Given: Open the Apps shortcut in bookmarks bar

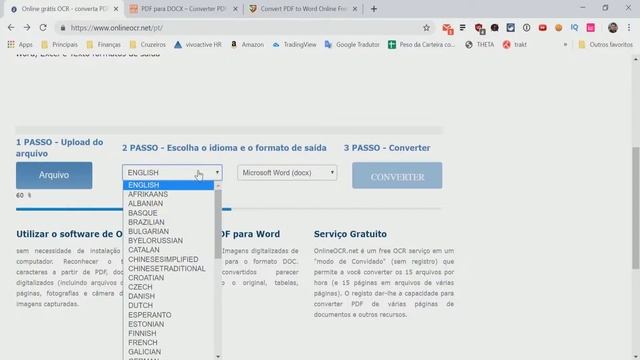Looking at the screenshot, I should 20,44.
